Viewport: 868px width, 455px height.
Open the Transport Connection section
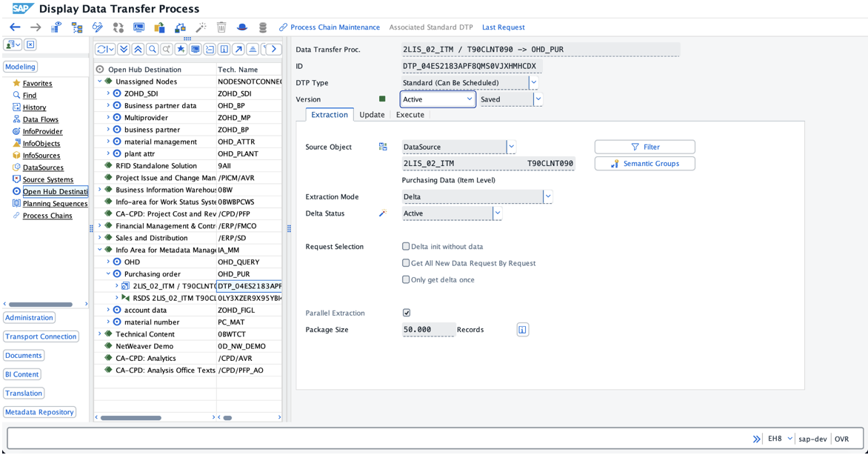click(41, 336)
